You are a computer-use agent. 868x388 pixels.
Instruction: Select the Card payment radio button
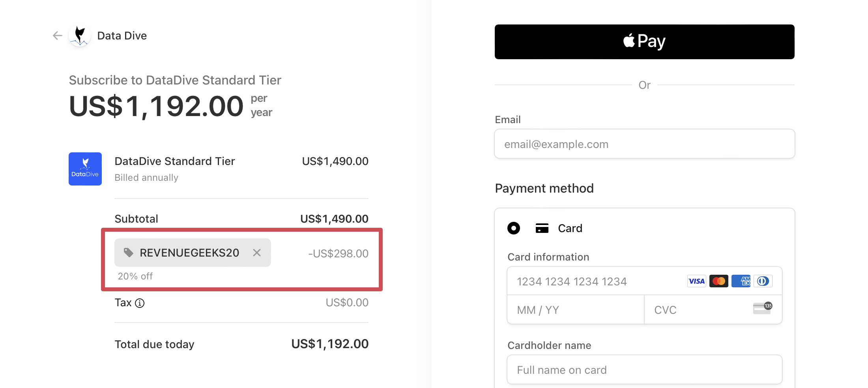pos(514,228)
